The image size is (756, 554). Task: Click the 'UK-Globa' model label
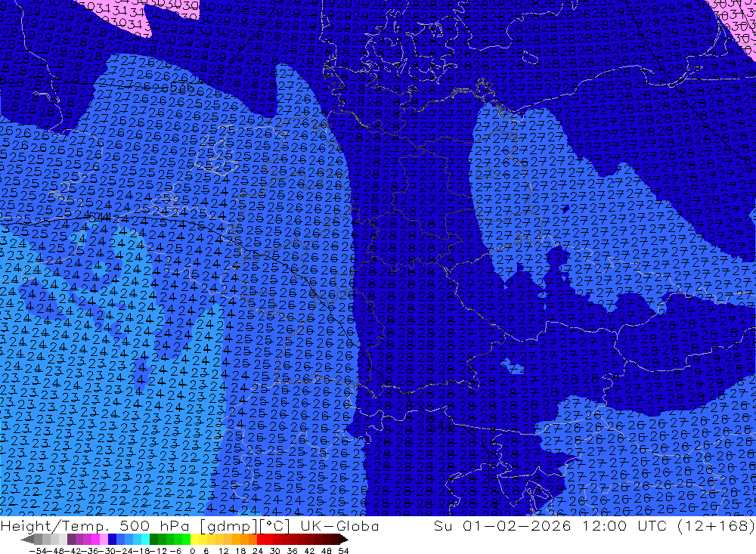[339, 525]
